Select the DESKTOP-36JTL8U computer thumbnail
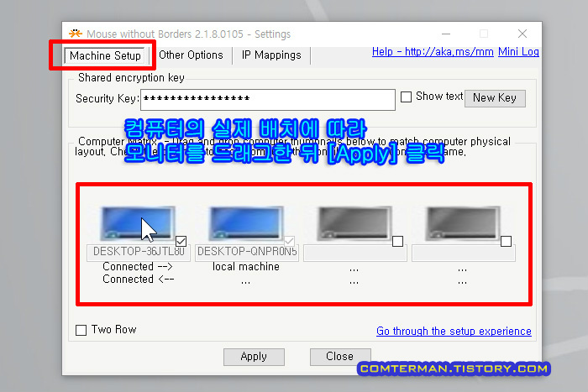Image resolution: width=588 pixels, height=392 pixels. click(x=137, y=223)
